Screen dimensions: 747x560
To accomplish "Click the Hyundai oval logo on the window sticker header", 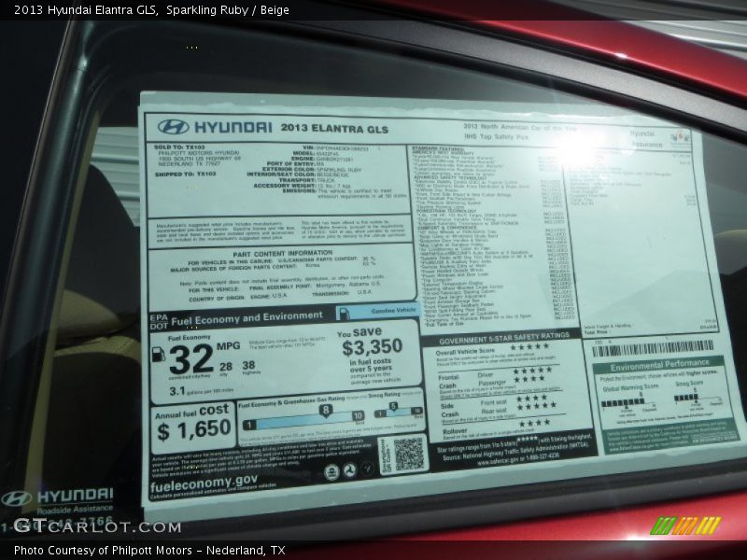I will (173, 127).
